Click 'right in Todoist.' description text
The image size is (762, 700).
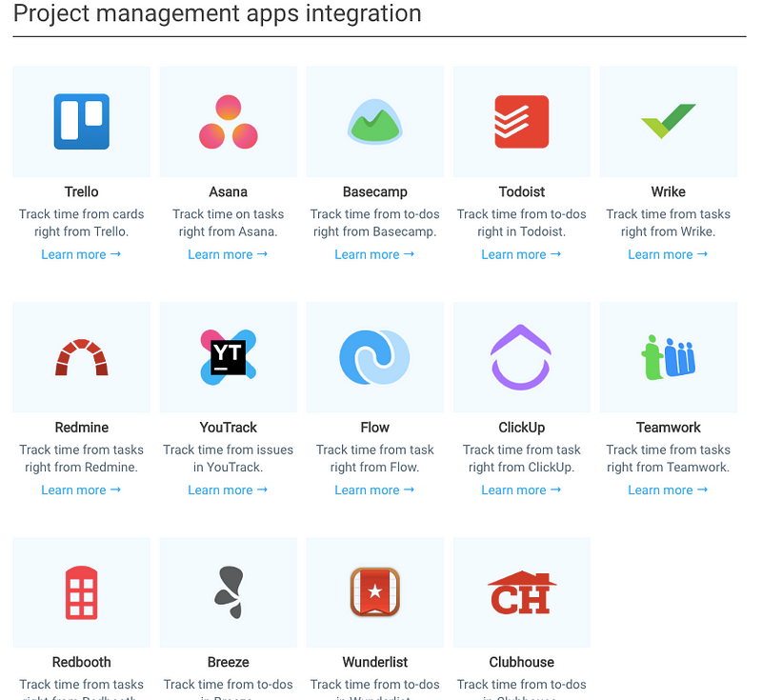click(521, 231)
